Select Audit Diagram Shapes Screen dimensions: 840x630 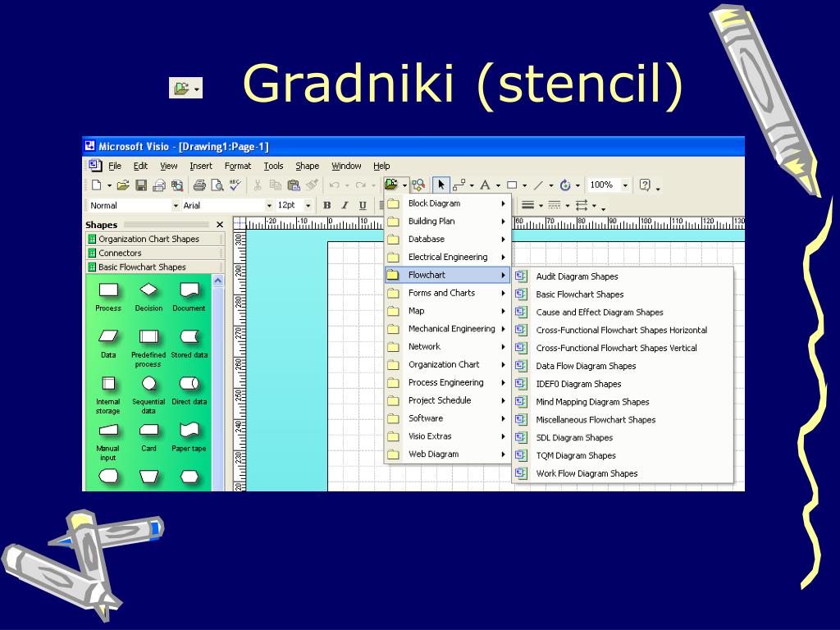623,276
